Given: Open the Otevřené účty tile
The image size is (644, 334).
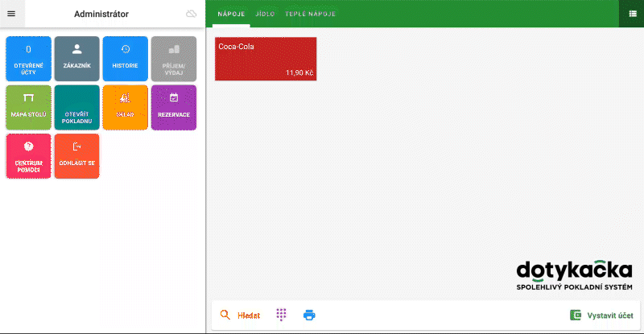Looking at the screenshot, I should point(28,59).
